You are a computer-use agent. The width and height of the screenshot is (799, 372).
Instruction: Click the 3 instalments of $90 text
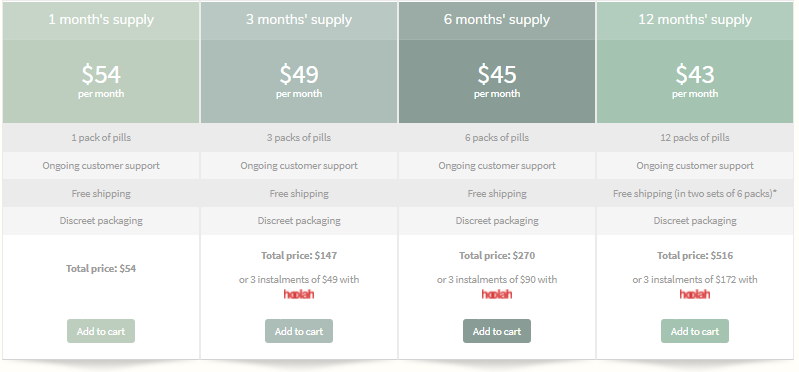497,279
